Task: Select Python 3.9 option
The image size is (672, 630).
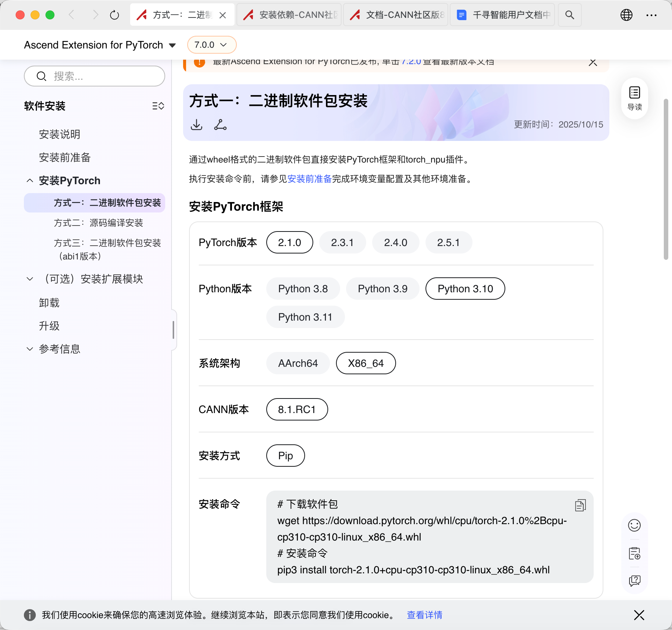Action: (383, 289)
